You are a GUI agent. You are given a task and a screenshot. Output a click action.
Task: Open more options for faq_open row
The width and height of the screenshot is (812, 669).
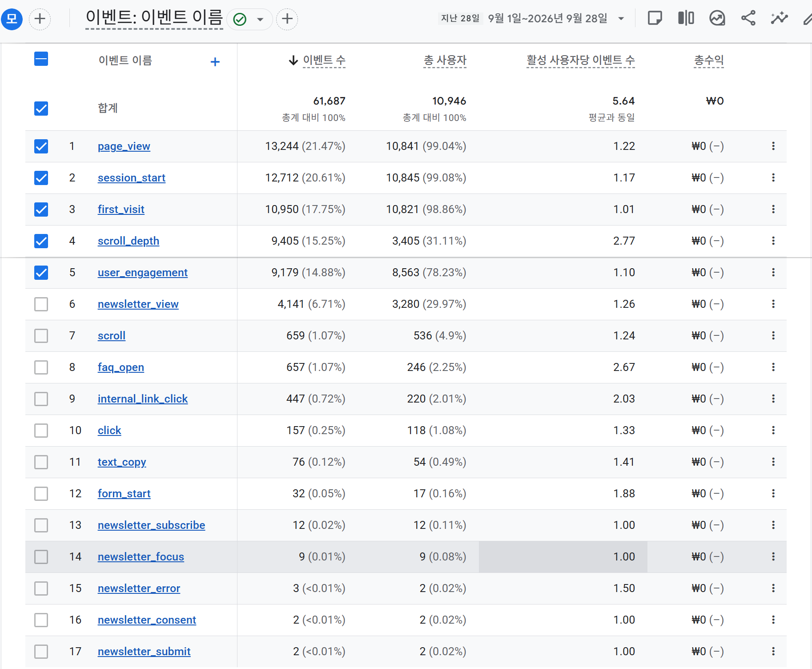[773, 367]
